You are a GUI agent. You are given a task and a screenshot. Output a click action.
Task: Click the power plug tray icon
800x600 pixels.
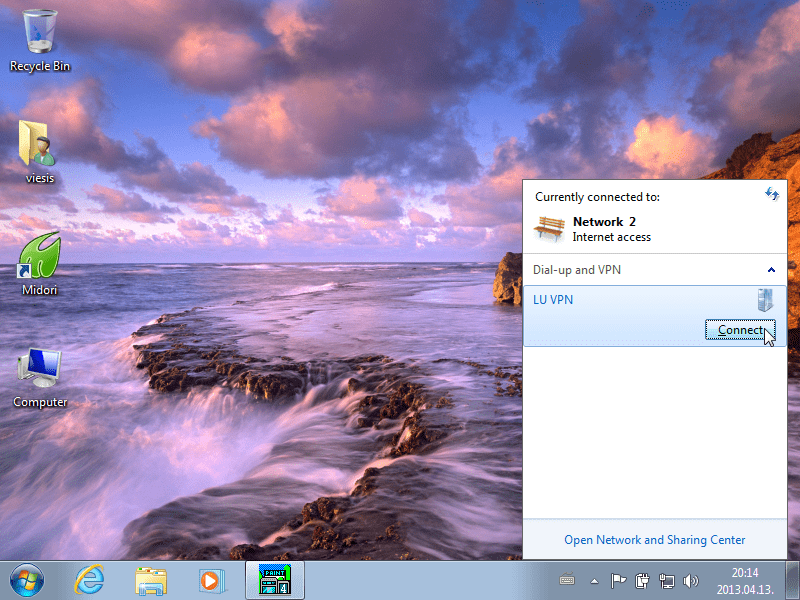tap(642, 581)
